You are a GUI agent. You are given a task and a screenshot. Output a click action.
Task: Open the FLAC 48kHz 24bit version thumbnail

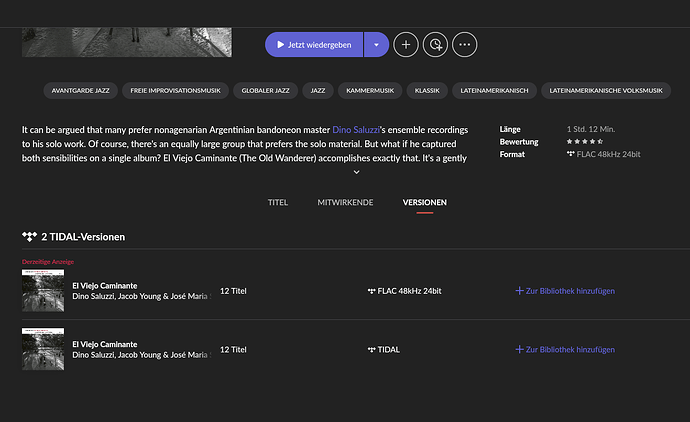(x=43, y=291)
